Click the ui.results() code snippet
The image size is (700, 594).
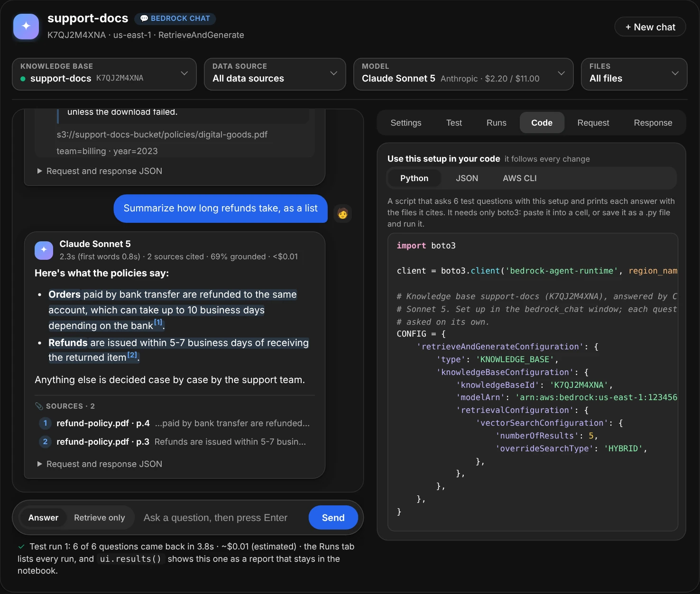[131, 559]
